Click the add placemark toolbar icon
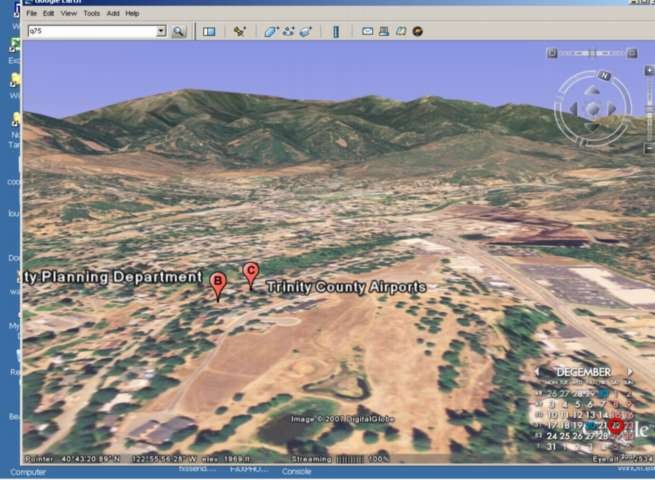 coord(240,32)
